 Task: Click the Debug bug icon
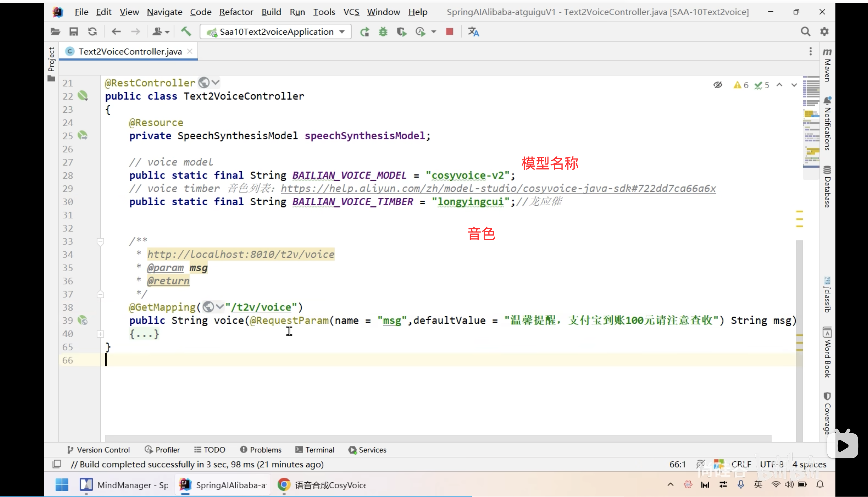pyautogui.click(x=383, y=32)
